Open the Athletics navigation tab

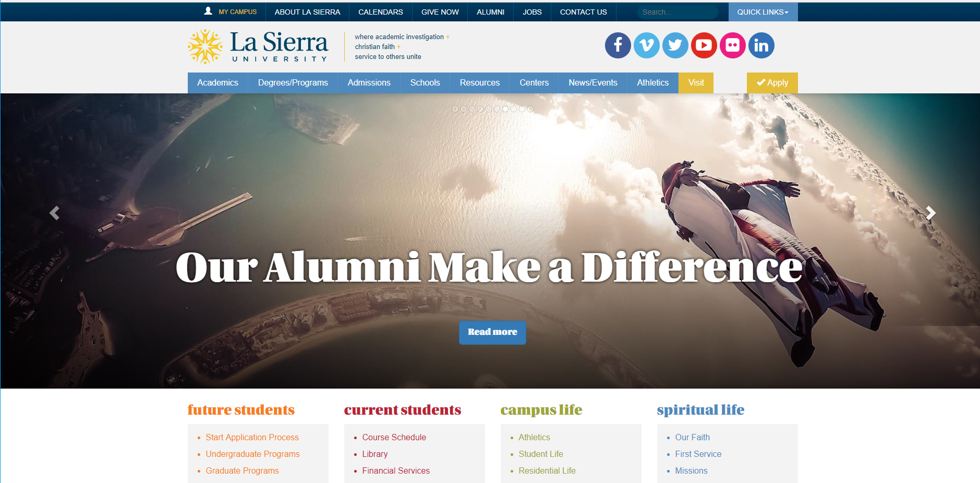(652, 83)
